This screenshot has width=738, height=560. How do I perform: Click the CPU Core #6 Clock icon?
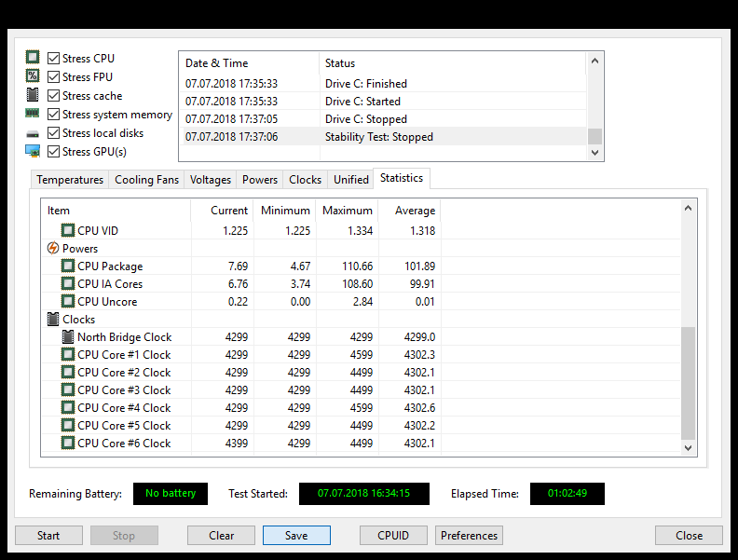(x=68, y=443)
